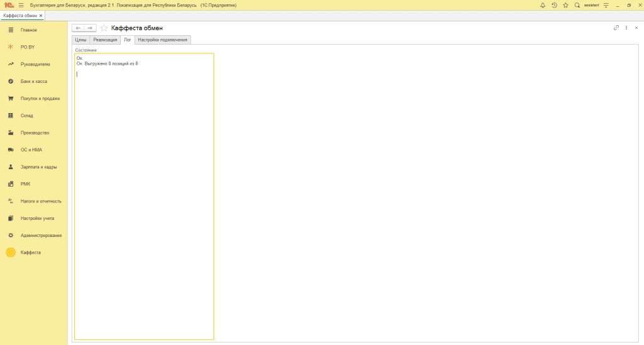Go back with the left arrow button
This screenshot has height=345, width=644.
(x=78, y=28)
